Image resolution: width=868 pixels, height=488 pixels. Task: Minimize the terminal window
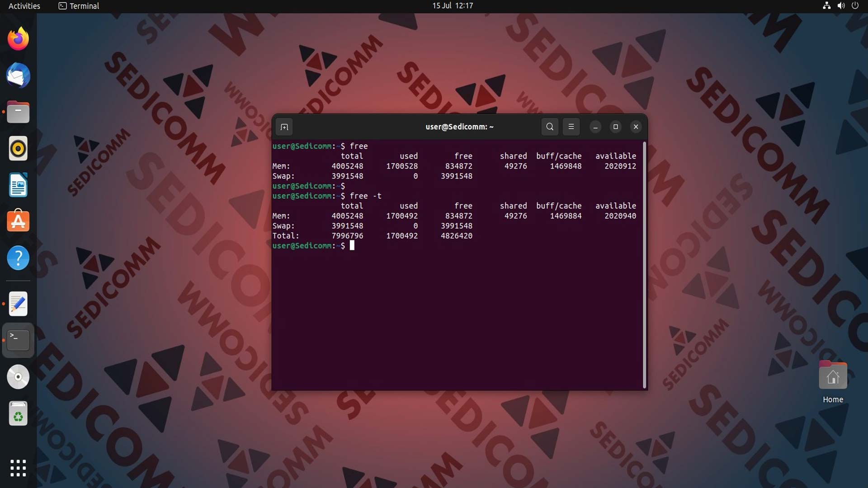click(595, 127)
